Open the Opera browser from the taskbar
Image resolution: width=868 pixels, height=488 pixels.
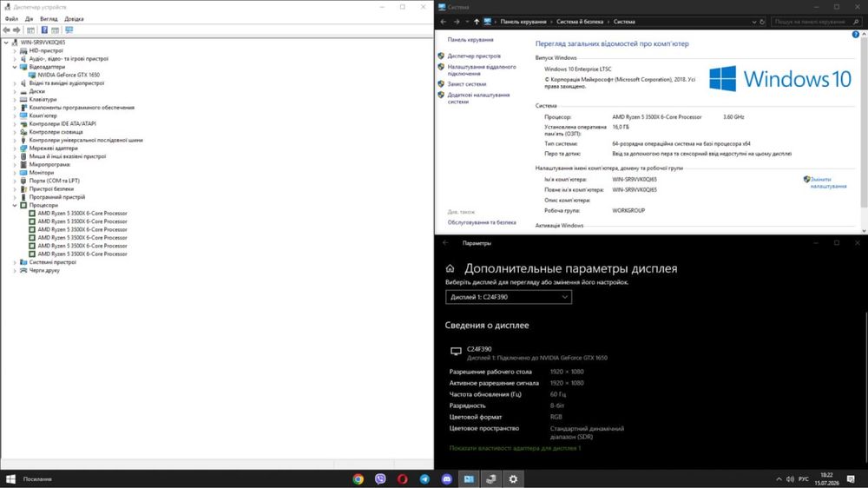[x=403, y=479]
